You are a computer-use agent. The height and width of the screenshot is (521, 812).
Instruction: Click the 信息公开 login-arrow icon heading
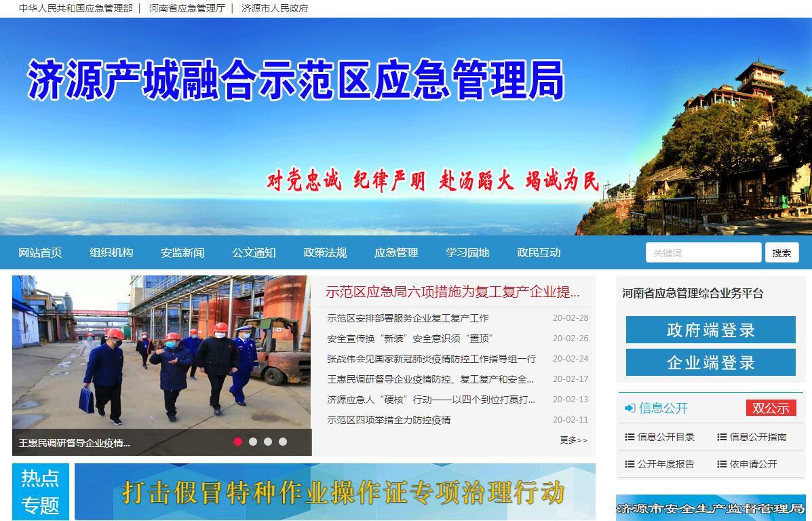656,408
